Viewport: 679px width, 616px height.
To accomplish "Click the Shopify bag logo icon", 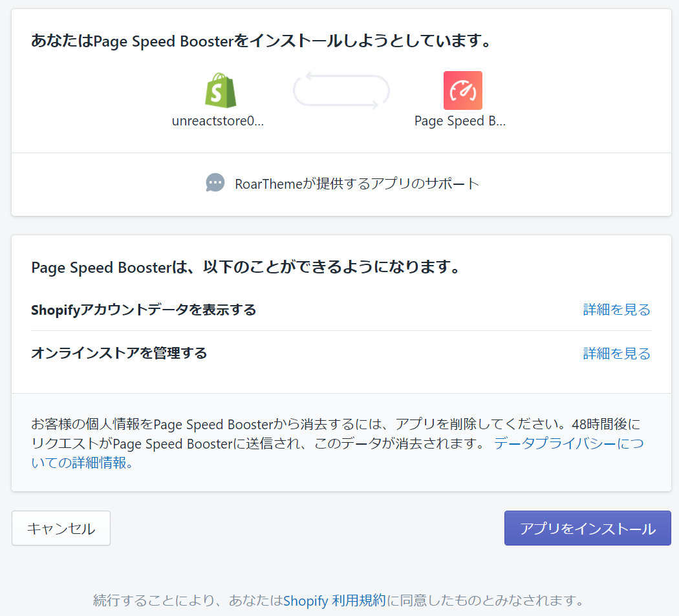I will pyautogui.click(x=221, y=90).
